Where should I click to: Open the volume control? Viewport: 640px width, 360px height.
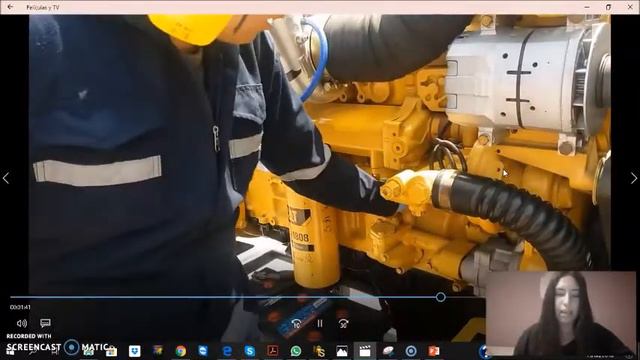tap(22, 323)
